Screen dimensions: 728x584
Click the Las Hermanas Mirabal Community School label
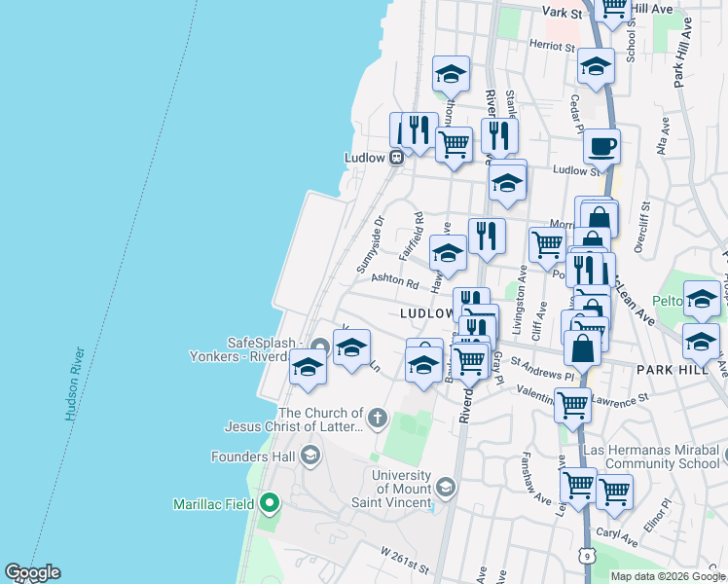point(651,456)
